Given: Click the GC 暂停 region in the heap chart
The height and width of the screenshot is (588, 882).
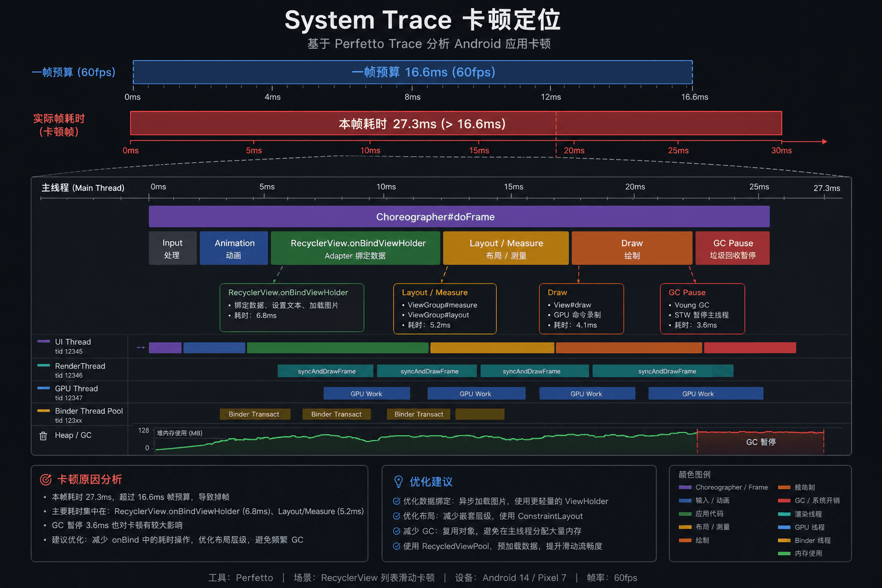Looking at the screenshot, I should (760, 442).
